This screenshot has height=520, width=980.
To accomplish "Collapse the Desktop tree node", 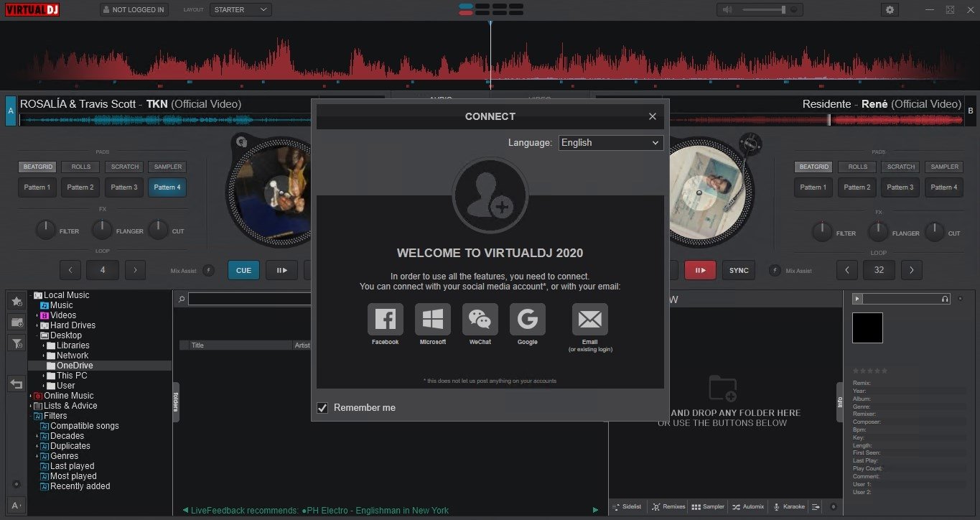I will [37, 335].
